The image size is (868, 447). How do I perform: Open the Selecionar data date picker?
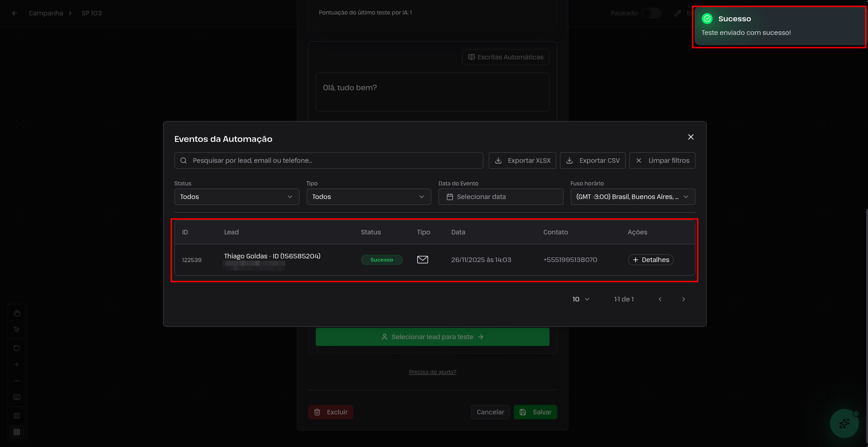pyautogui.click(x=501, y=197)
